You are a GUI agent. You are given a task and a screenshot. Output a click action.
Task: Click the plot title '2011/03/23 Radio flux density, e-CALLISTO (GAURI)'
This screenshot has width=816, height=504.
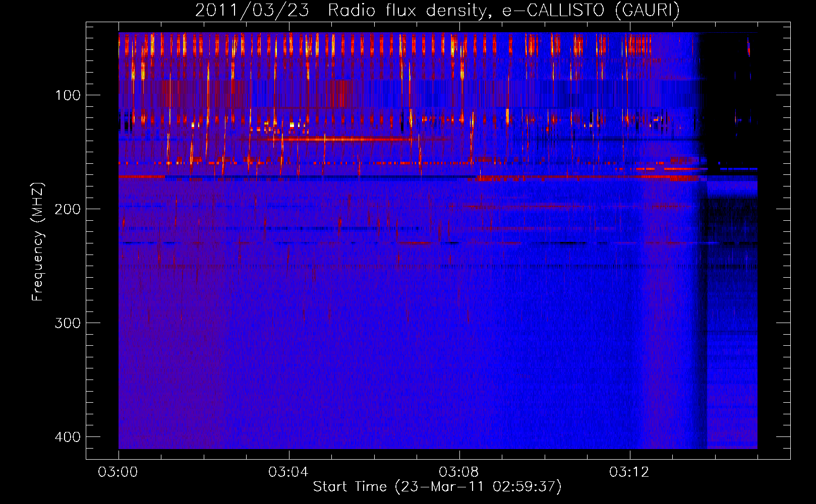point(437,10)
